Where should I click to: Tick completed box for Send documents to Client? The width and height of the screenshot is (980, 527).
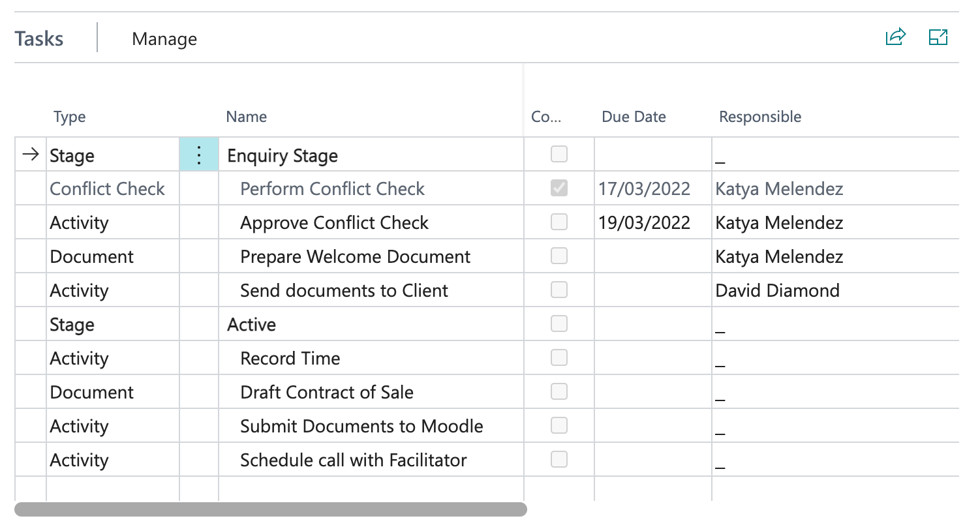[559, 290]
